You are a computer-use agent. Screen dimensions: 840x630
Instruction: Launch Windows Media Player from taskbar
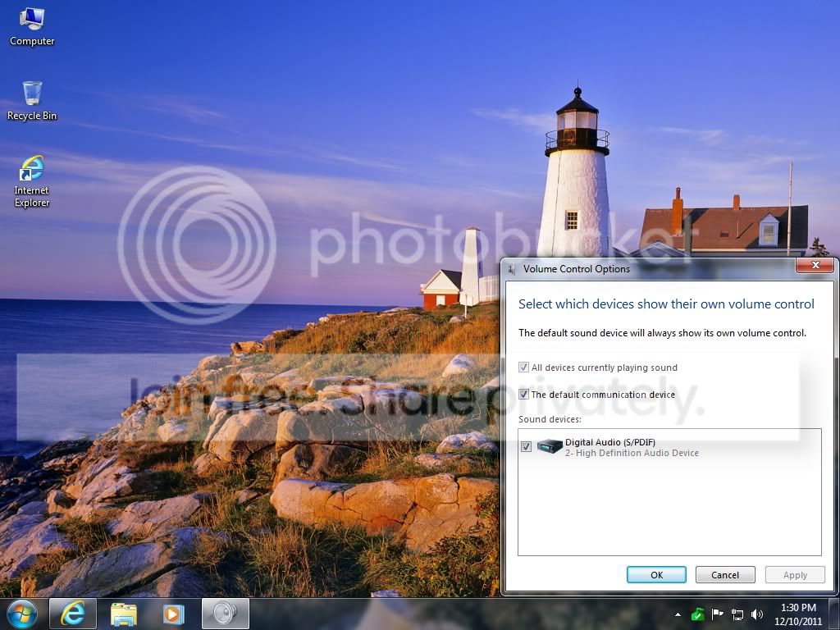pos(173,614)
